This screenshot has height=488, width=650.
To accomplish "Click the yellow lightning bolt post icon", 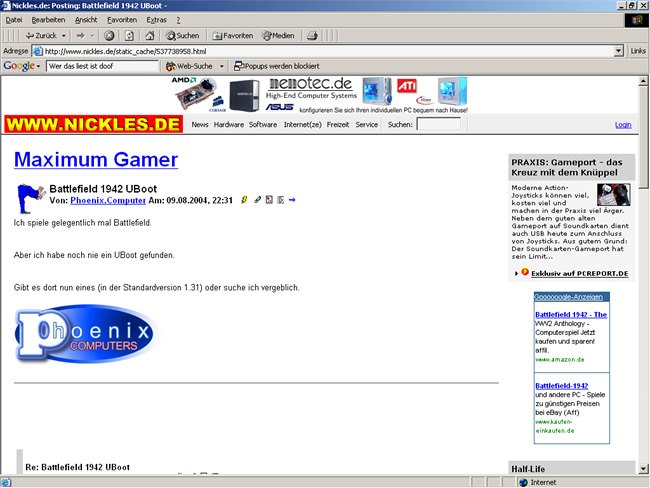I will coord(244,200).
